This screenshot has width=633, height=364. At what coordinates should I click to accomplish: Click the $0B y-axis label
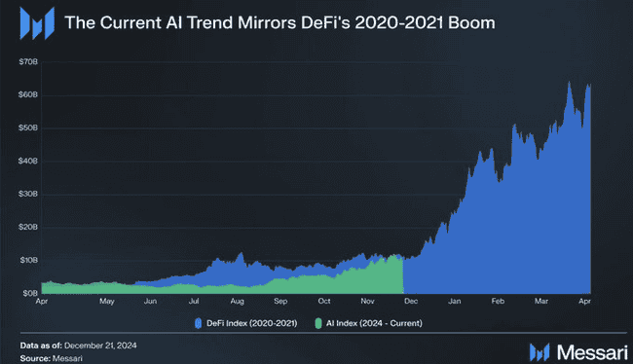pos(30,293)
